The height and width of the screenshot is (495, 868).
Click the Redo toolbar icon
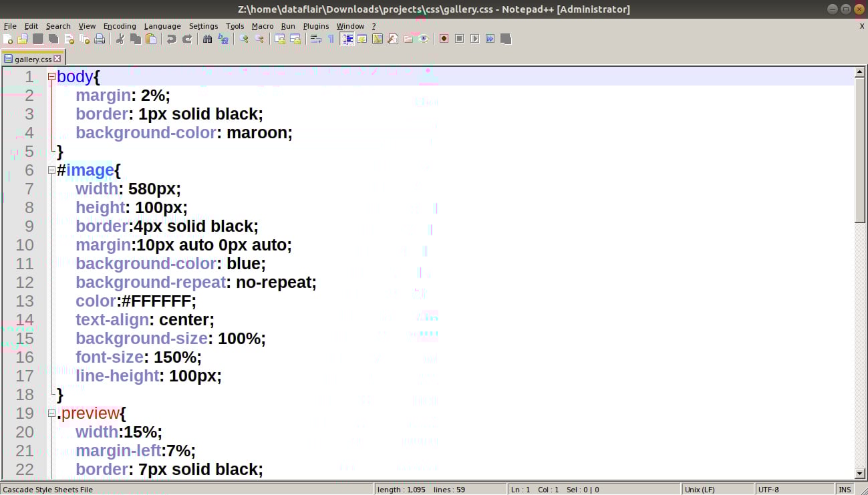click(x=187, y=39)
